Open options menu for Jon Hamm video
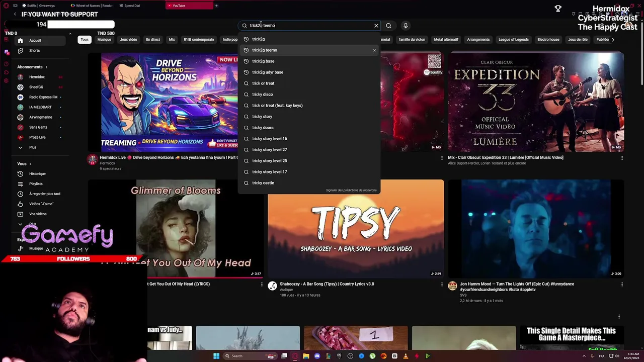644x362 pixels. click(x=622, y=285)
